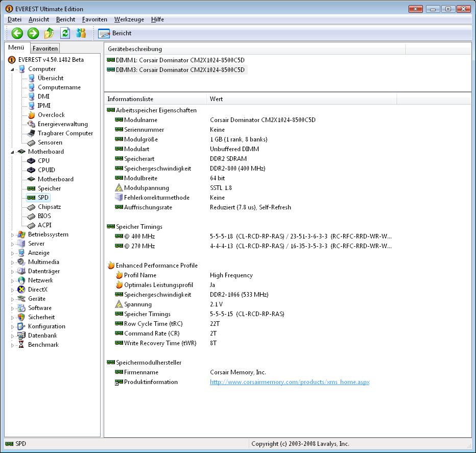This screenshot has width=476, height=453.
Task: Open the Bericht report toolbar button
Action: pyautogui.click(x=115, y=33)
